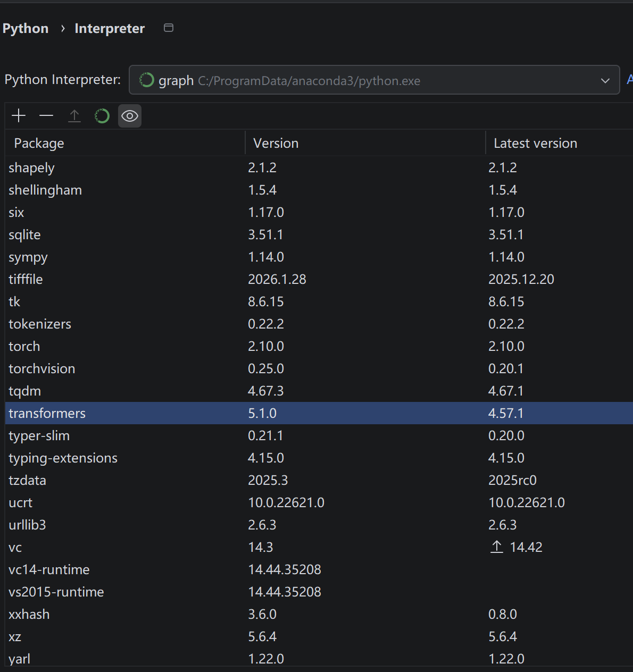The width and height of the screenshot is (633, 672).
Task: Click the Python Interpreter label
Action: tap(63, 80)
